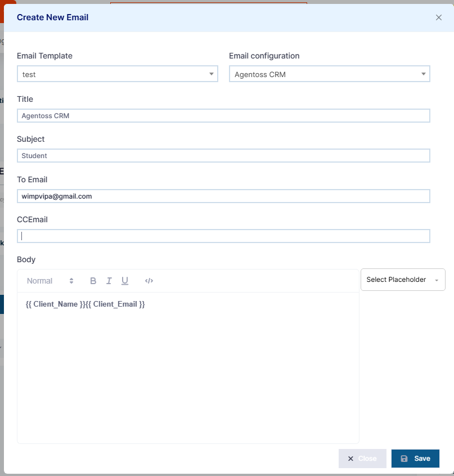The image size is (454, 476).
Task: Click inside the Body text area
Action: tap(188, 368)
